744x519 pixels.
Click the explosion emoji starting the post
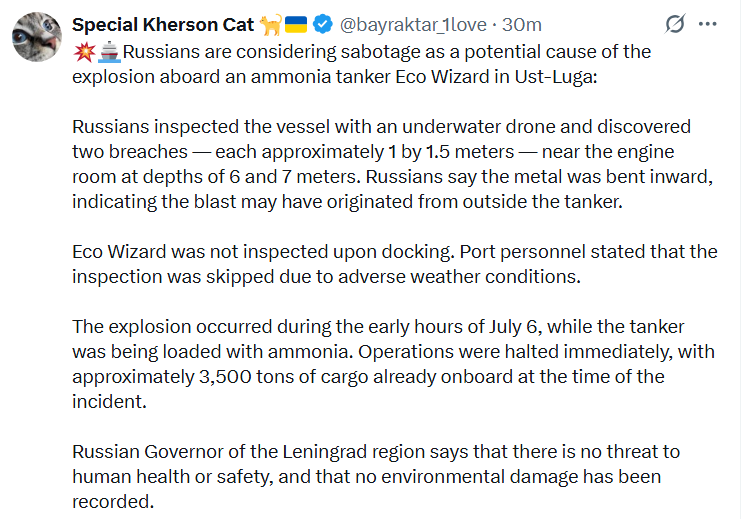pyautogui.click(x=84, y=52)
